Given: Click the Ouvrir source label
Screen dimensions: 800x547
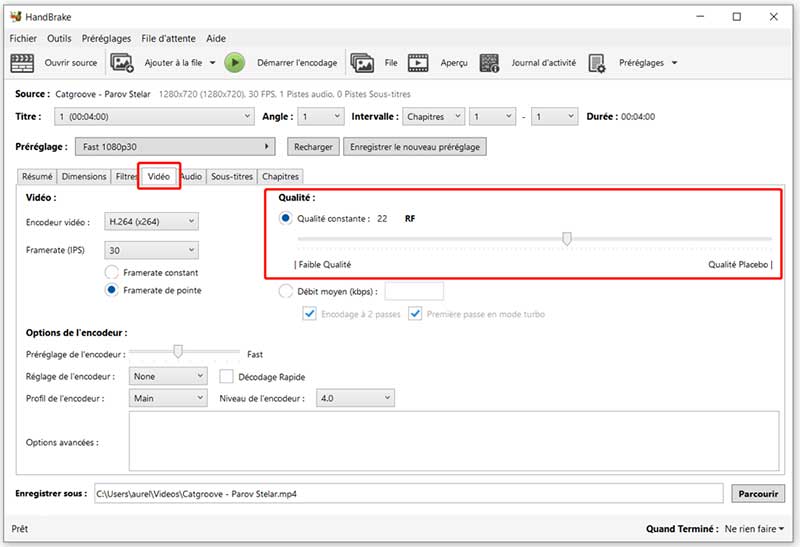Looking at the screenshot, I should [x=71, y=63].
